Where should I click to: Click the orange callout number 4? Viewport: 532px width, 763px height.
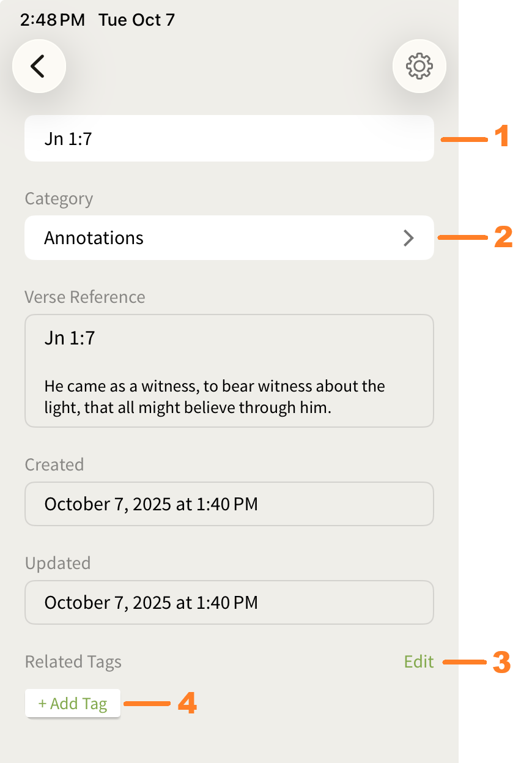point(187,704)
